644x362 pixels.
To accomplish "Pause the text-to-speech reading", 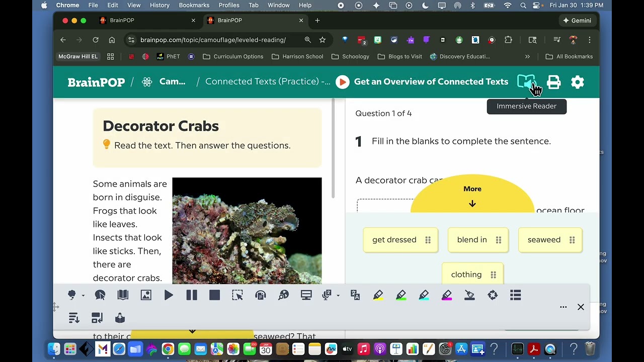I will (x=192, y=295).
